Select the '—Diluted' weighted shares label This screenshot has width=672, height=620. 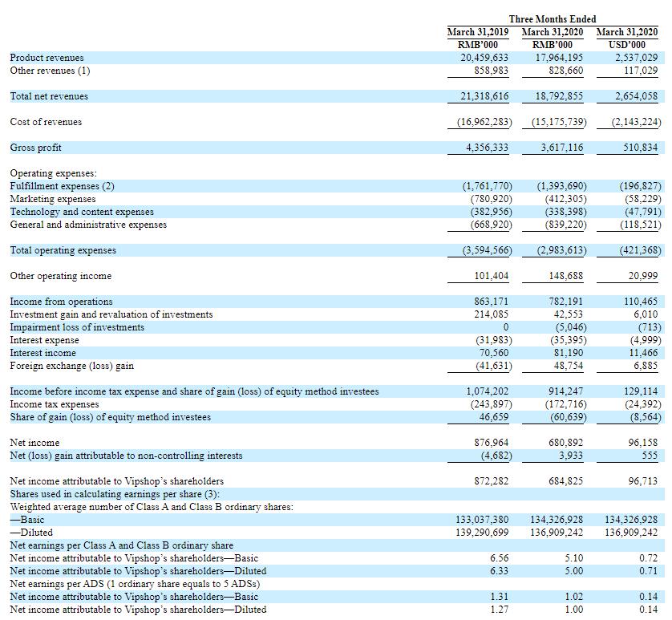31,533
